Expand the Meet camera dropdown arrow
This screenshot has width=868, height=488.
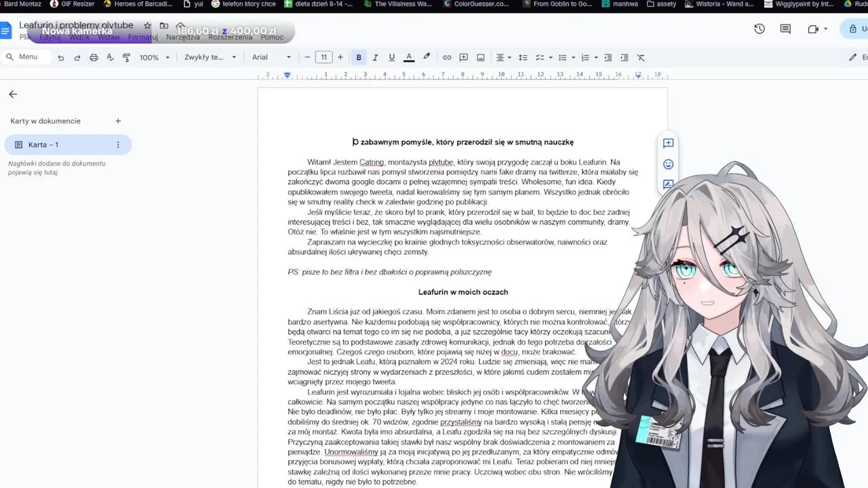click(826, 29)
